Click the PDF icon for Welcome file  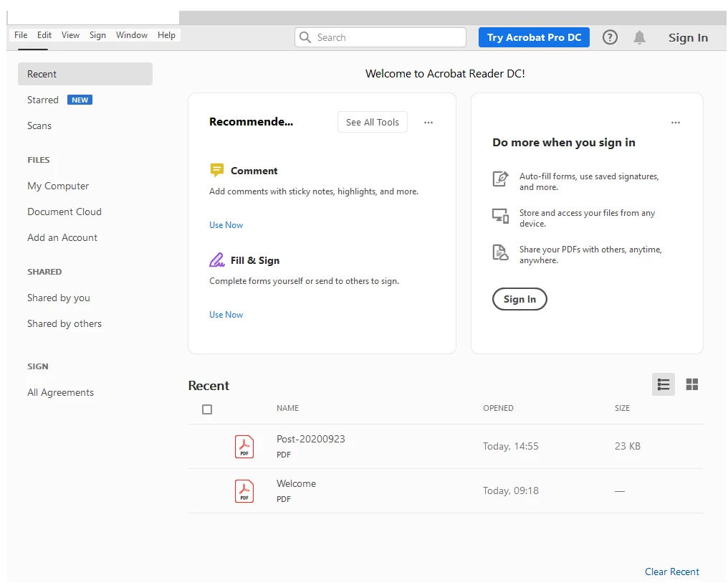click(244, 491)
